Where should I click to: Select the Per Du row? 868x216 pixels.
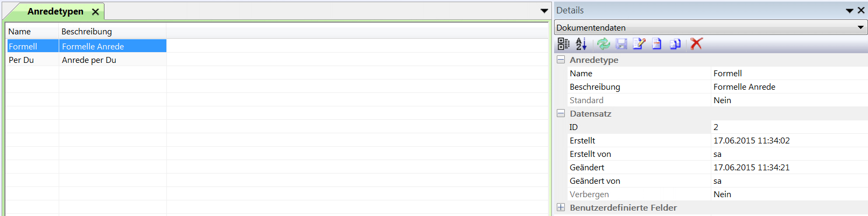click(x=22, y=60)
